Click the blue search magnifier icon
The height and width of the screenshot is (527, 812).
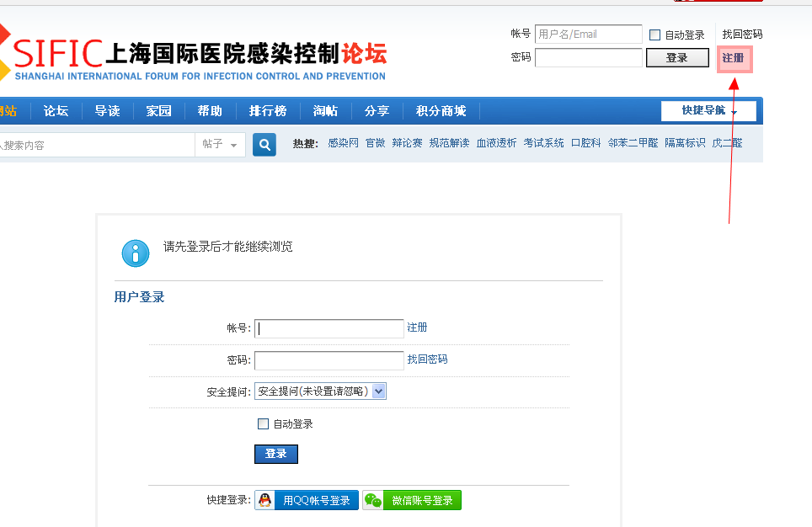click(x=264, y=145)
